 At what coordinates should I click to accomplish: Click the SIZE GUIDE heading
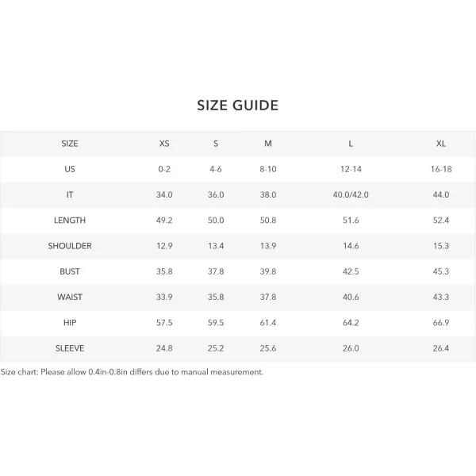click(238, 106)
